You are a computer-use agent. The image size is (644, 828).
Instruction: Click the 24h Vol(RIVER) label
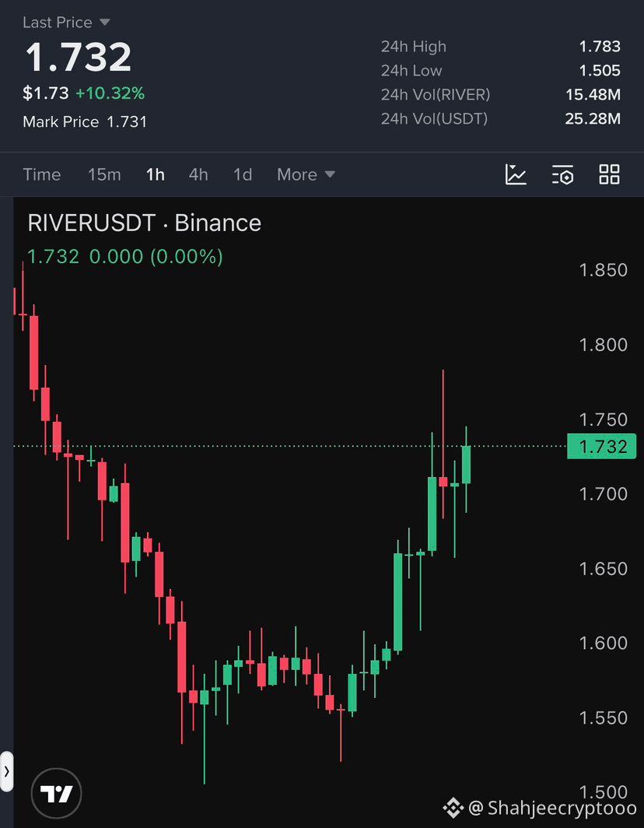tap(436, 94)
